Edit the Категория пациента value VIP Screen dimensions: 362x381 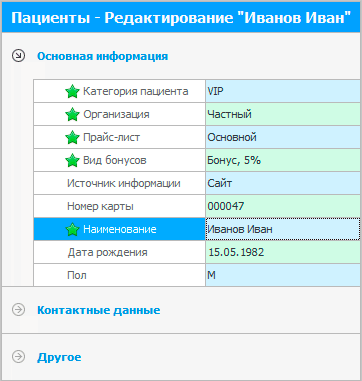pyautogui.click(x=283, y=91)
